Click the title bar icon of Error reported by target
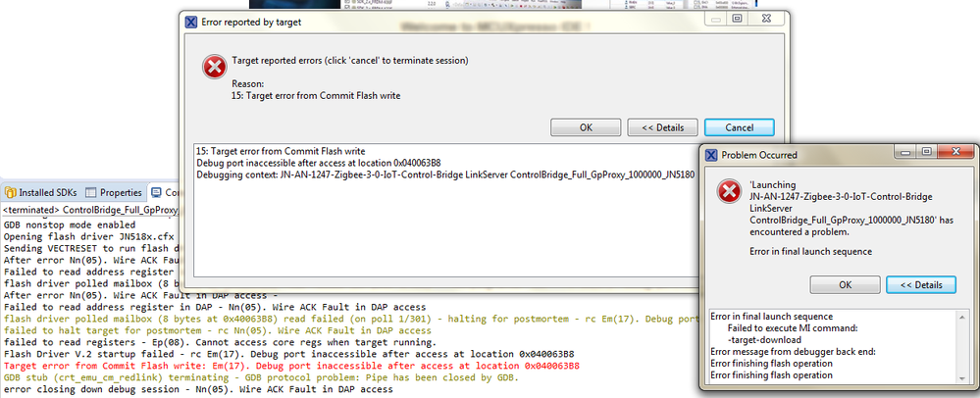This screenshot has width=980, height=398. click(x=191, y=22)
